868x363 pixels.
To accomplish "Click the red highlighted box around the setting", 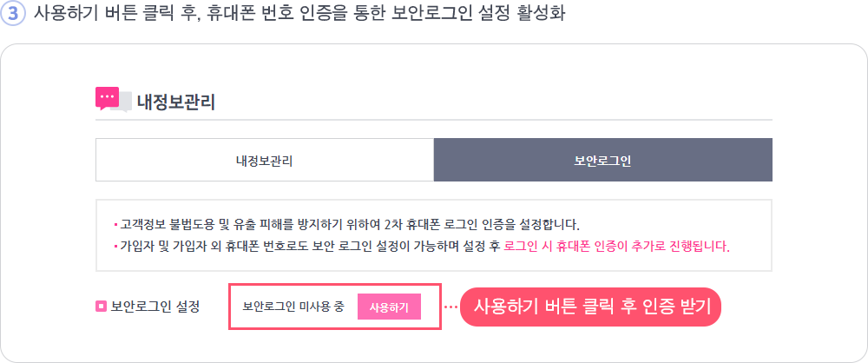I will tap(335, 307).
